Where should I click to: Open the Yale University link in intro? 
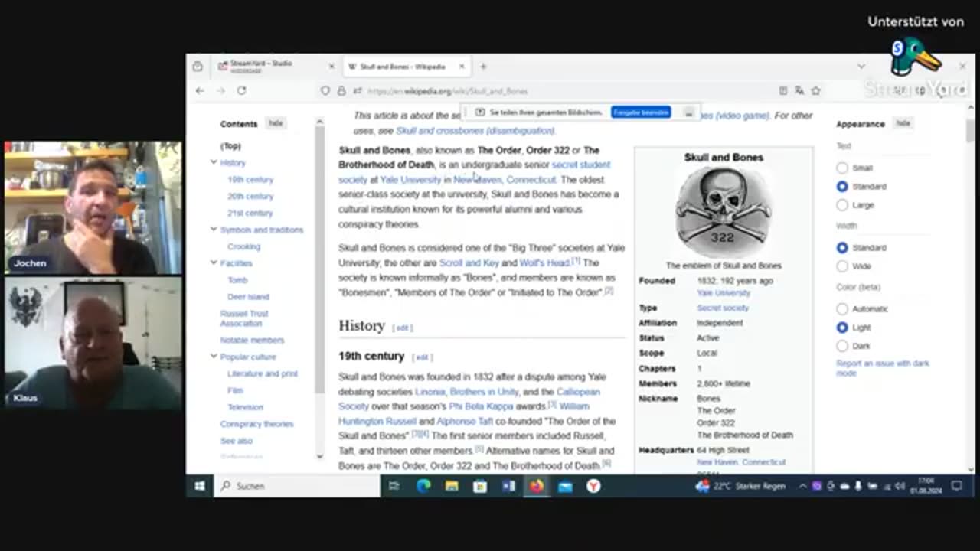410,180
